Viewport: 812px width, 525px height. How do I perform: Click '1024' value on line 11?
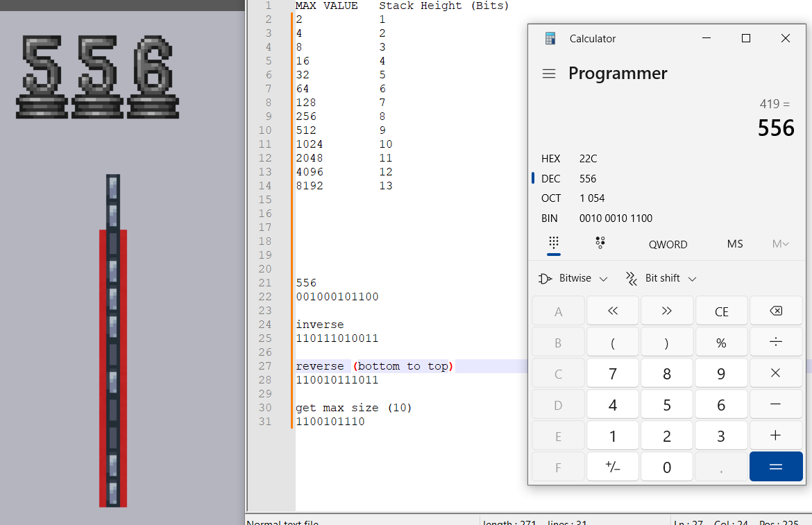(x=310, y=144)
